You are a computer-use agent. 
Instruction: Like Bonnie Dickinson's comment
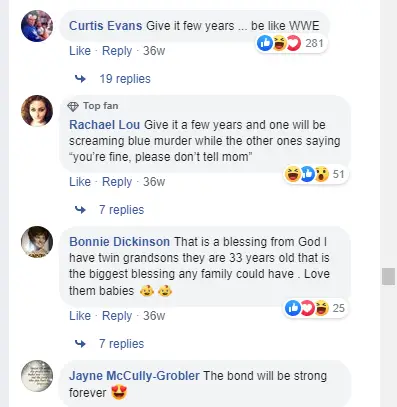[80, 316]
